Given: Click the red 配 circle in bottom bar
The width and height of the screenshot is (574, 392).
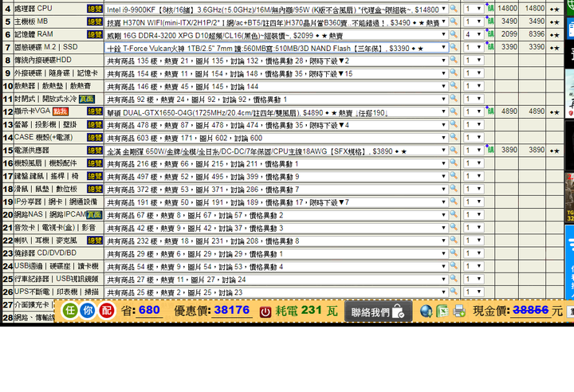Looking at the screenshot, I should point(107,311).
